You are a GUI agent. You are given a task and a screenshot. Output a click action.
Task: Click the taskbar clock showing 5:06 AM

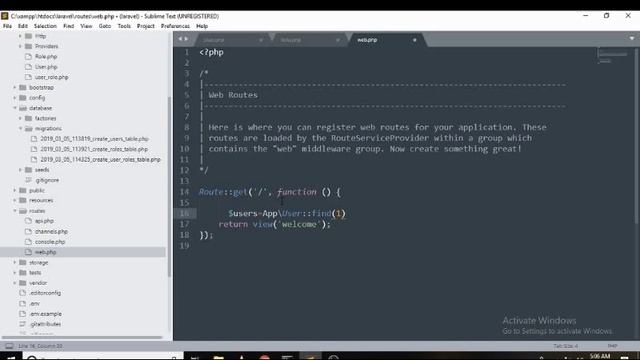600,356
